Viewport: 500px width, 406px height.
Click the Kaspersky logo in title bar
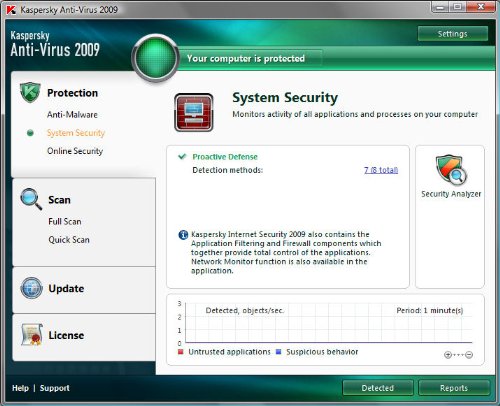11,10
